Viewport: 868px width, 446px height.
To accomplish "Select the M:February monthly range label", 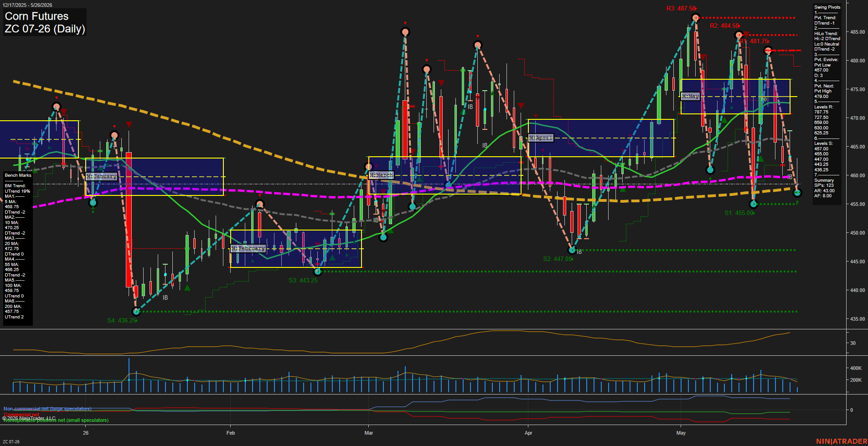I will pos(248,248).
